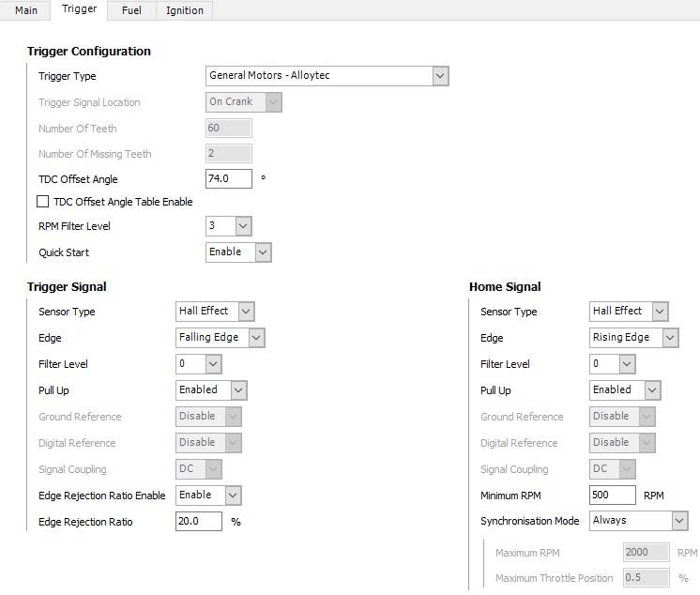Click the RPM Filter Level label
The height and width of the screenshot is (595, 700).
pyautogui.click(x=74, y=226)
